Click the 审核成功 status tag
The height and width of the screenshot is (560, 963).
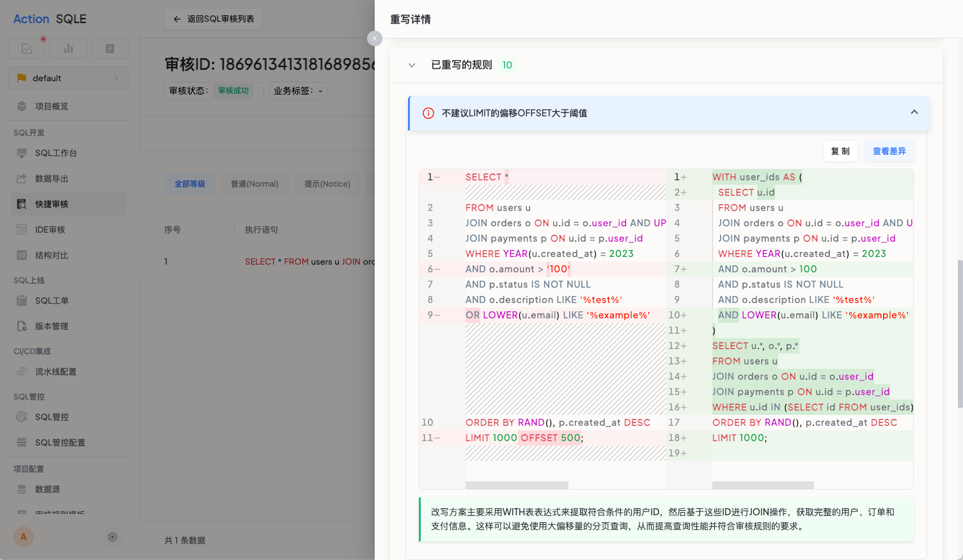tap(233, 91)
